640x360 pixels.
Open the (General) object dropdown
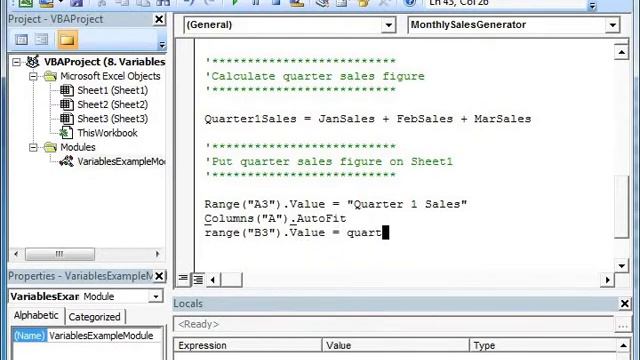click(x=389, y=25)
